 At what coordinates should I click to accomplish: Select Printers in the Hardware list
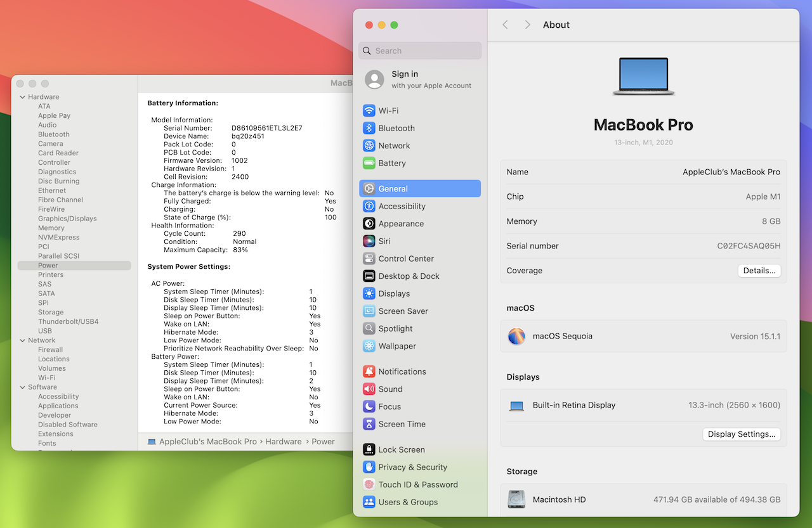51,275
